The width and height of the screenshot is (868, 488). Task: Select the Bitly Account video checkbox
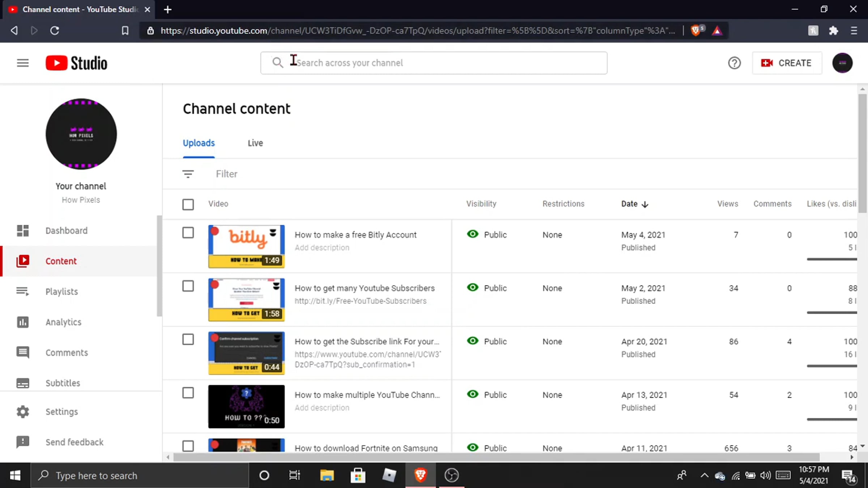188,233
